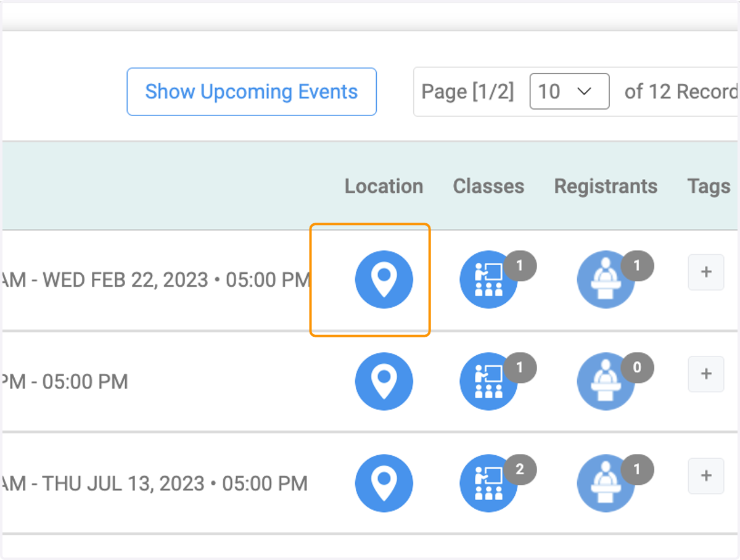Click the Location column header

(x=384, y=186)
